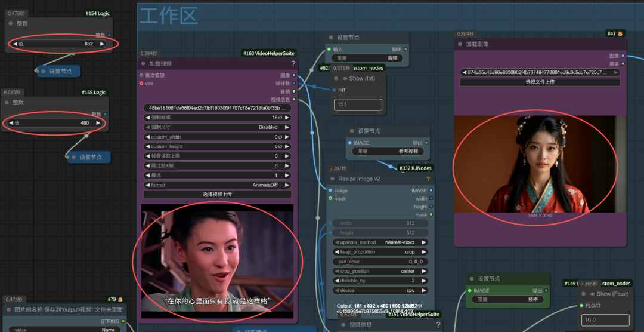This screenshot has width=644, height=332.
Task: Click the IMAGE output socket on Resize Image v2
Action: [431, 190]
